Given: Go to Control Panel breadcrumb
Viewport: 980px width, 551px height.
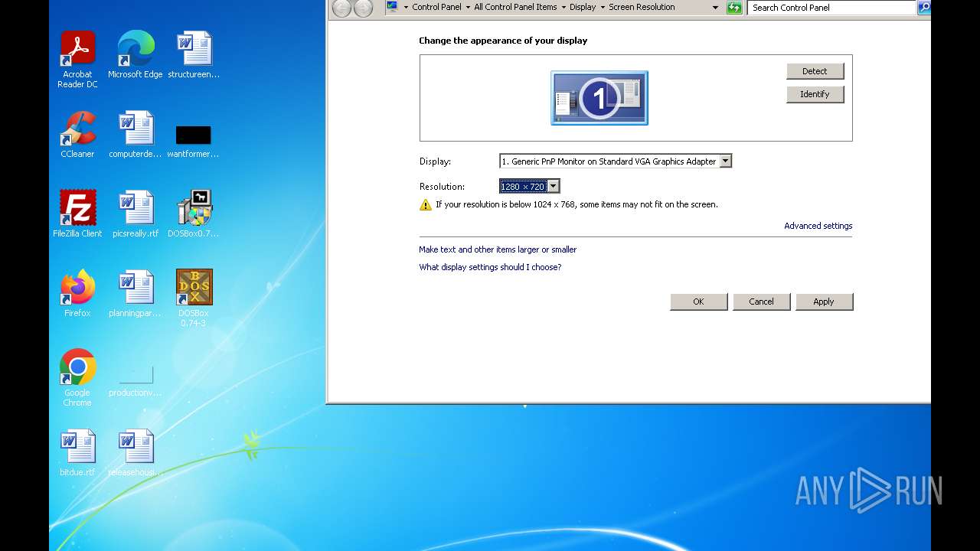Looking at the screenshot, I should coord(436,7).
